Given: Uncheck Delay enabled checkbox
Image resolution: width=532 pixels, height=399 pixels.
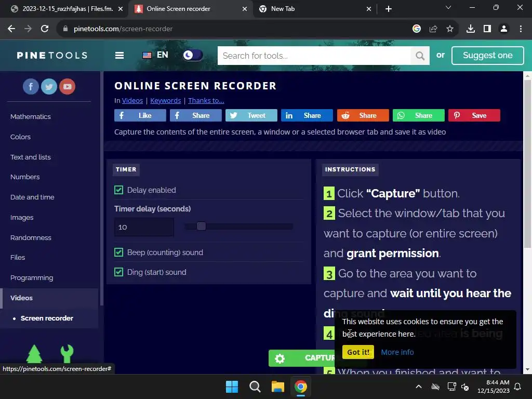Looking at the screenshot, I should coord(119,190).
